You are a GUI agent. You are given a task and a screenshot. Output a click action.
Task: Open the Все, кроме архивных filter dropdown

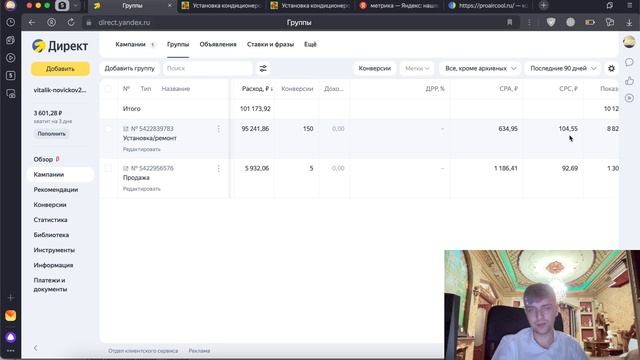(480, 69)
